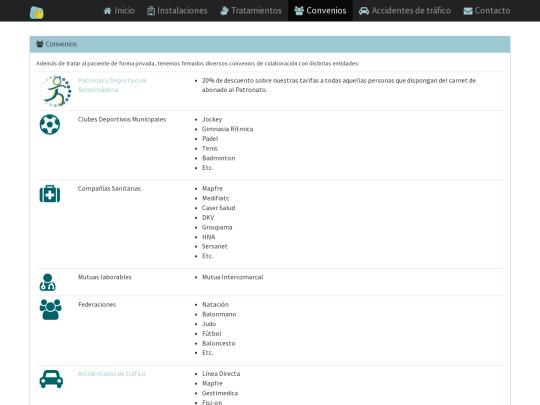Click the Sersanet list item
Viewport: 540px width, 405px height.
tap(215, 247)
